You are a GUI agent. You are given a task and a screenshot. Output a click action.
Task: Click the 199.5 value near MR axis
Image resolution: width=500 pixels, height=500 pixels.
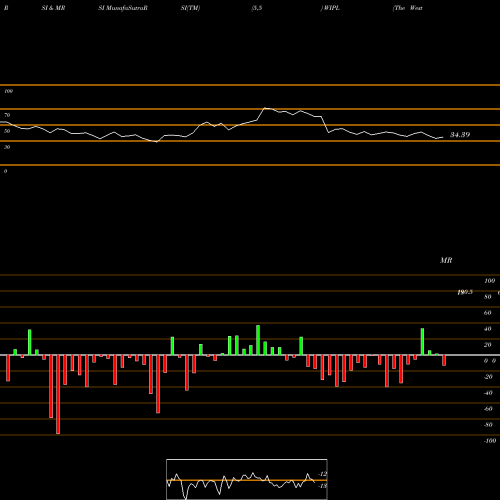[465, 292]
